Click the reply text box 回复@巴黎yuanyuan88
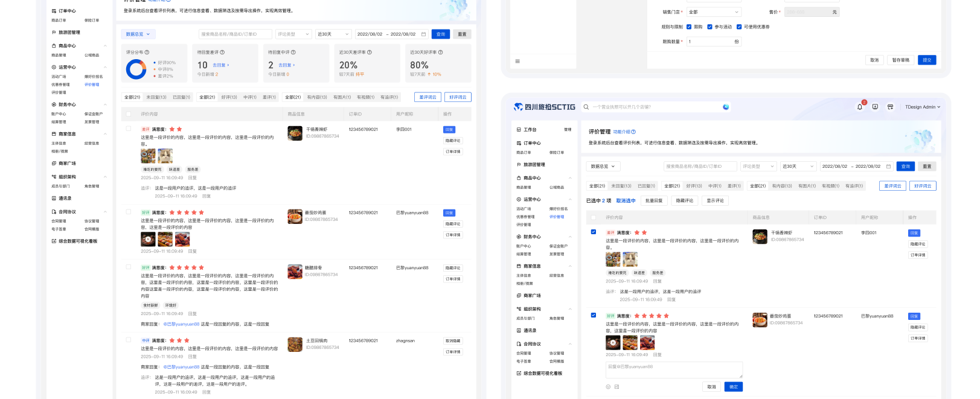This screenshot has width=980, height=399. coord(674,369)
